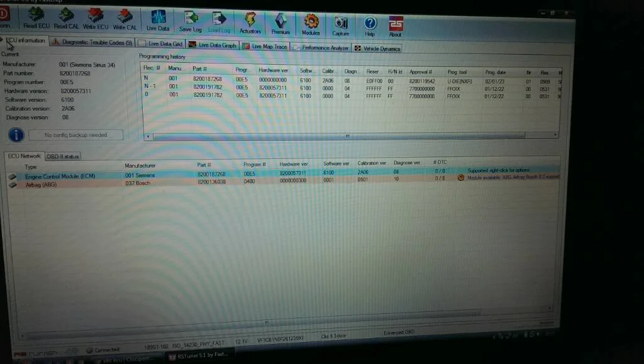Click the orange icon beside Module available message

[461, 178]
